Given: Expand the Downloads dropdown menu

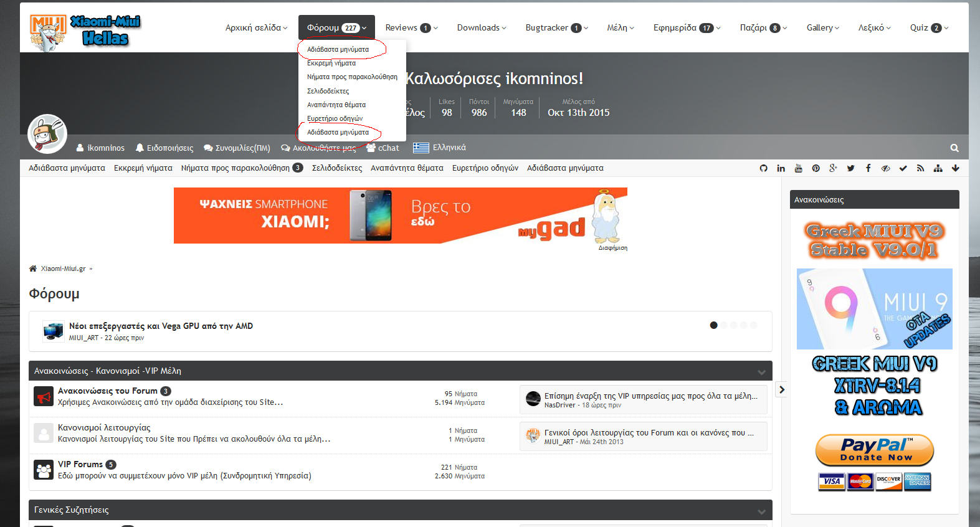Looking at the screenshot, I should [481, 27].
